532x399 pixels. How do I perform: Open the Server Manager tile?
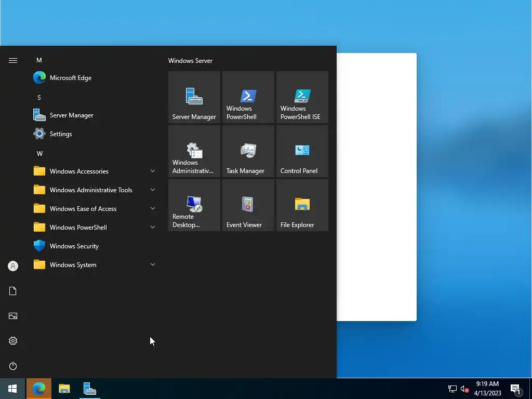[x=194, y=97]
